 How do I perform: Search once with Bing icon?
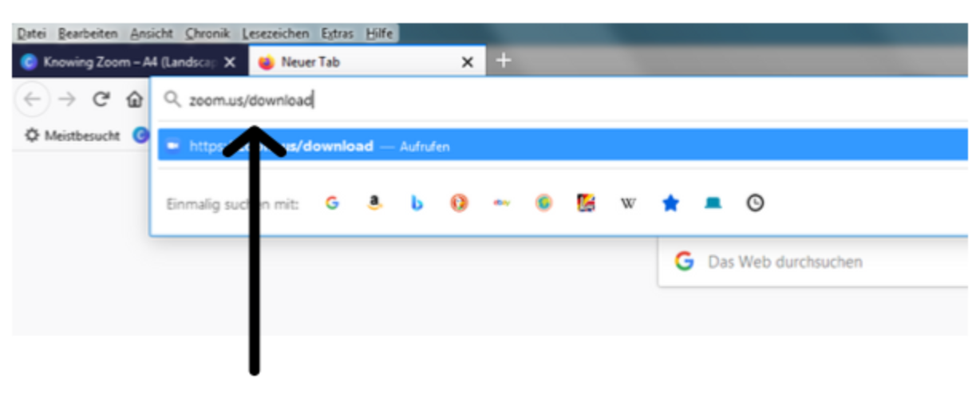(417, 203)
